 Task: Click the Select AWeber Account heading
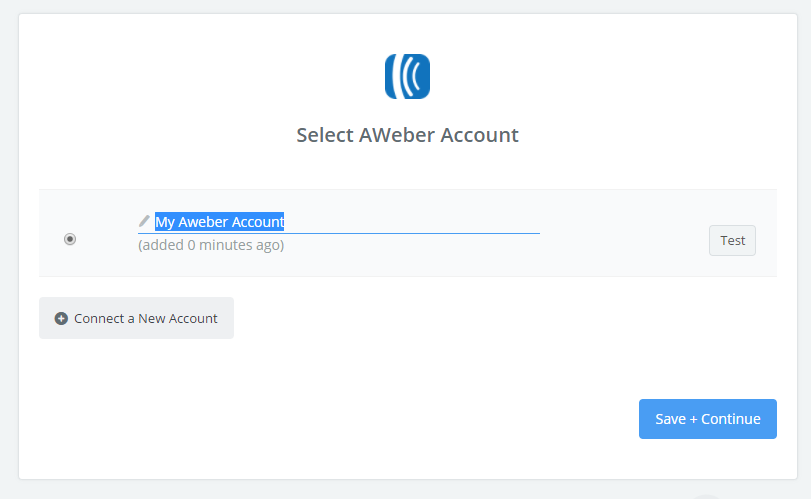coord(407,135)
